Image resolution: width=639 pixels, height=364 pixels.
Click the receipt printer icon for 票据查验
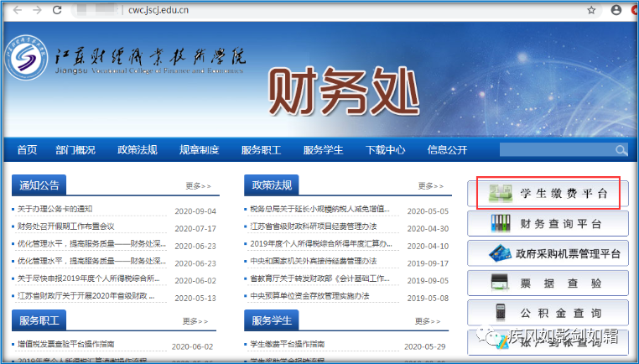point(501,283)
